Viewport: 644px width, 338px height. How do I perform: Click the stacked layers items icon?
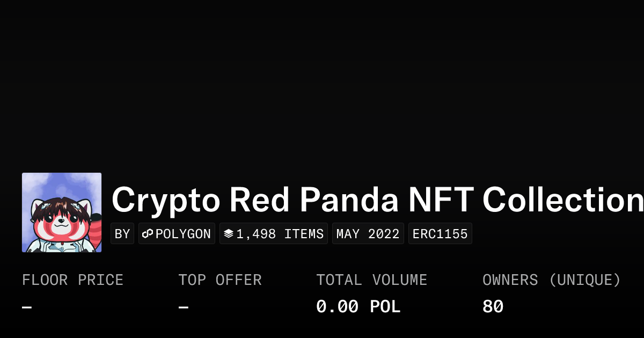tap(229, 234)
